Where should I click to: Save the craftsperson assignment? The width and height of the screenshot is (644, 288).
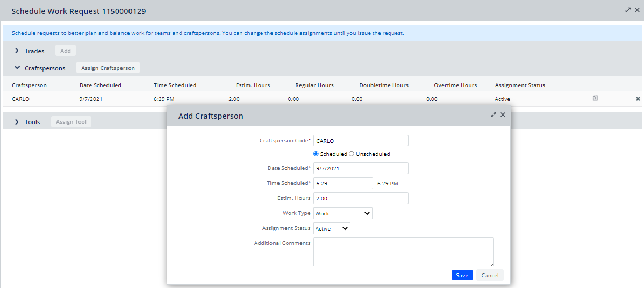click(x=462, y=275)
